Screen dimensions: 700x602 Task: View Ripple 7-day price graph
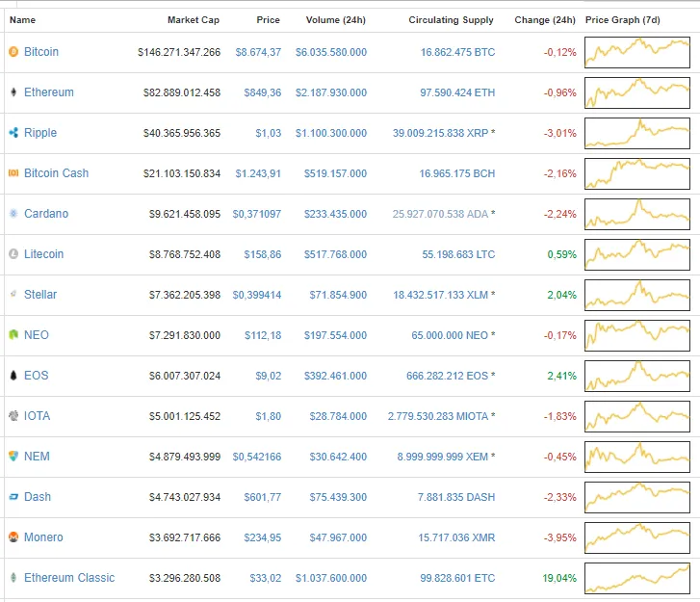(637, 133)
